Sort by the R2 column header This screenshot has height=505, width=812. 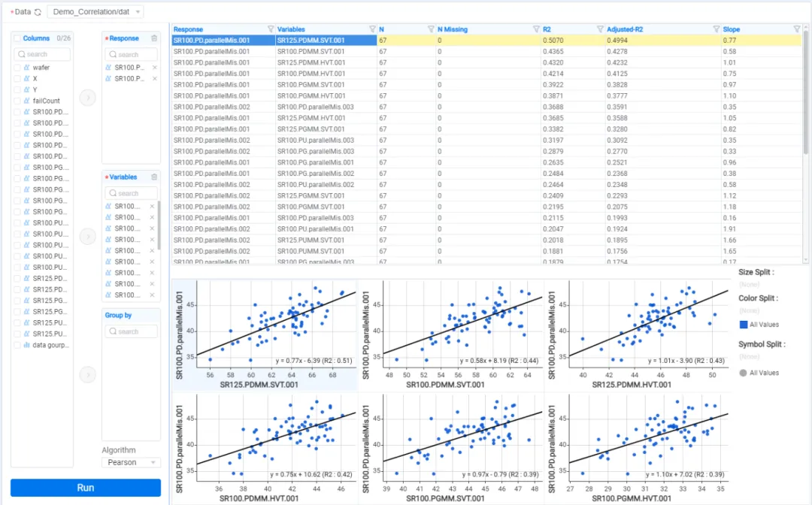(x=547, y=29)
